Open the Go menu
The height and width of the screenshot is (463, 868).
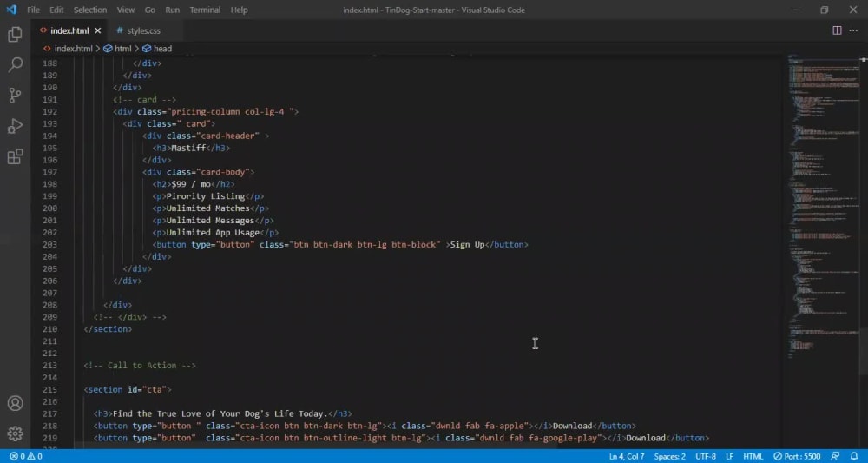[x=150, y=10]
